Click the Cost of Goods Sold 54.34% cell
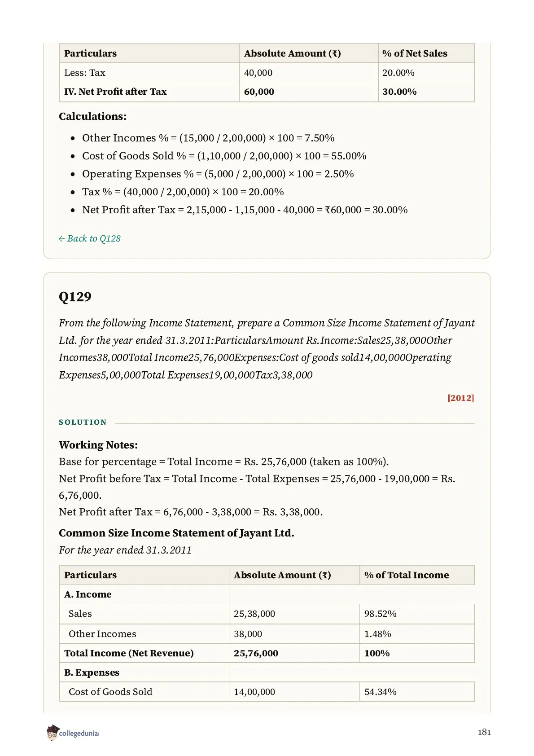The height and width of the screenshot is (756, 534). click(x=416, y=692)
